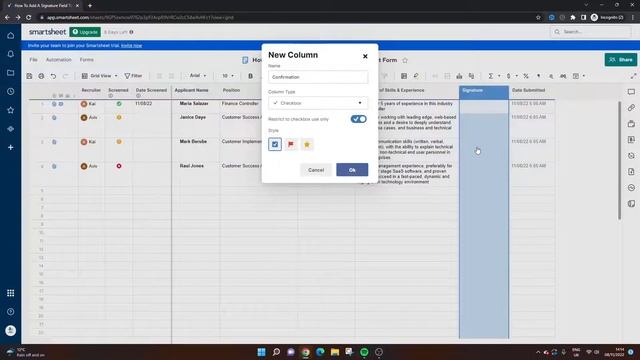Open the Launcher grid icon
Viewport: 640px width, 360px height.
[x=11, y=293]
